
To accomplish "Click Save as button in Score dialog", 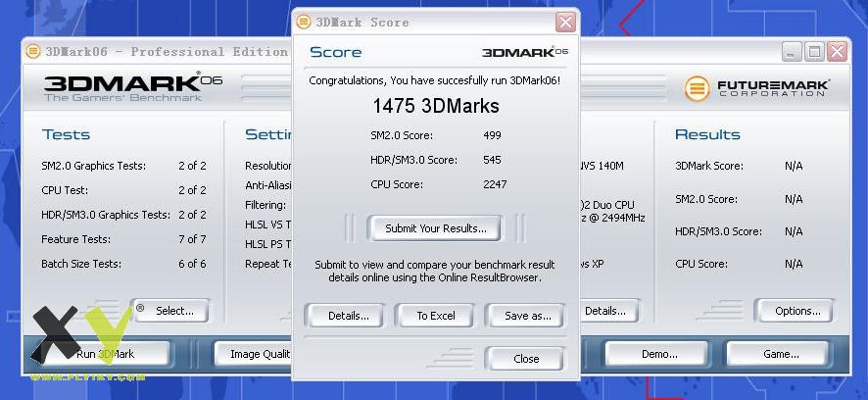I will point(527,316).
